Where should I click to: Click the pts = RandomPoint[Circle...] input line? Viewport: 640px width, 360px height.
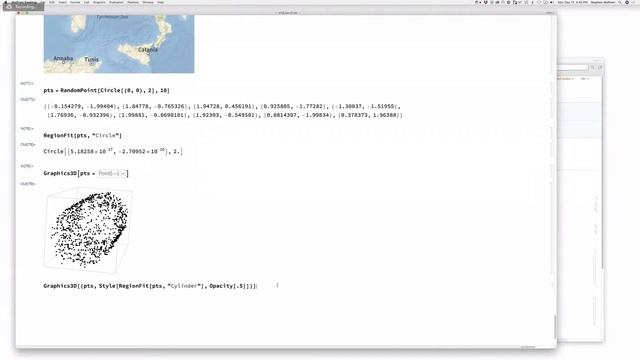tap(107, 91)
